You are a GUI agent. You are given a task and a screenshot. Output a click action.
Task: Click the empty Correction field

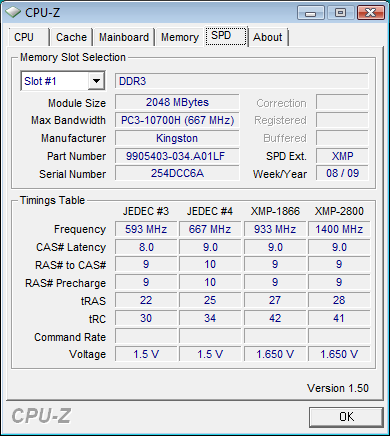[342, 102]
